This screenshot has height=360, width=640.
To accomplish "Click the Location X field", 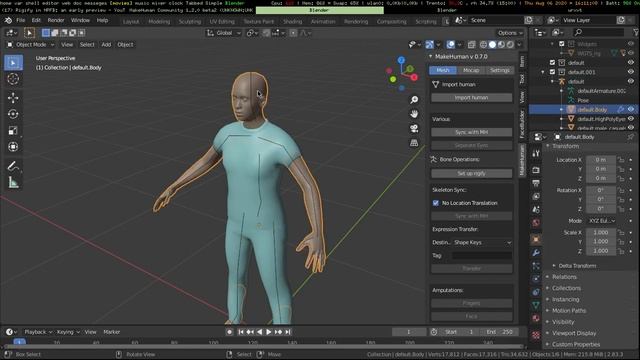I will pos(601,160).
